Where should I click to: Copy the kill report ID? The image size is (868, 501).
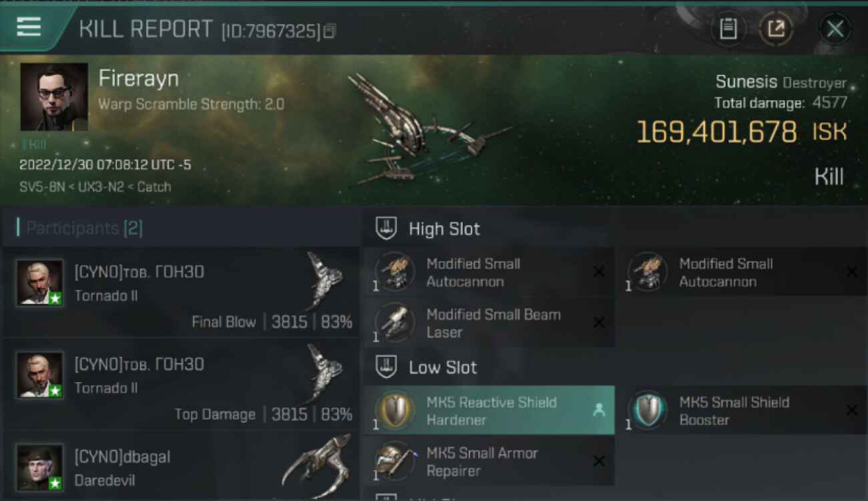(x=329, y=31)
